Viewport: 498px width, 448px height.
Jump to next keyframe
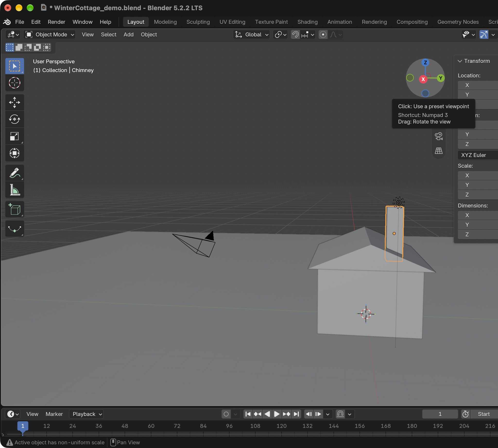click(287, 414)
